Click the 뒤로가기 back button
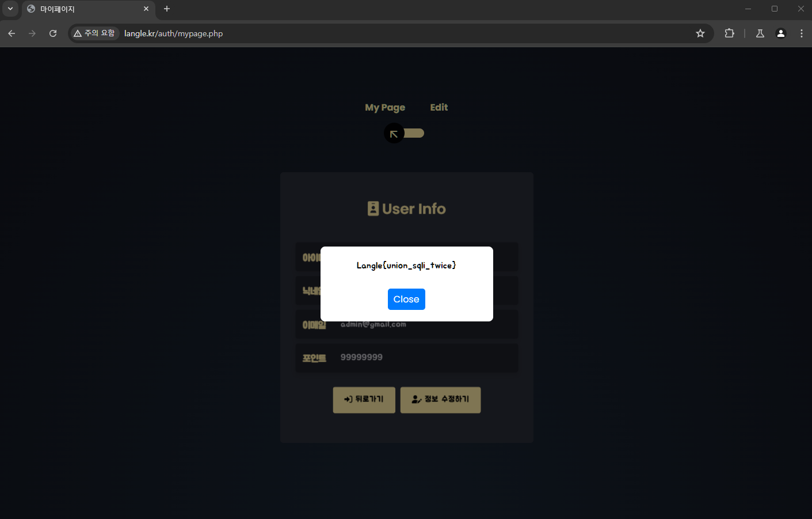The height and width of the screenshot is (519, 812). tap(364, 400)
